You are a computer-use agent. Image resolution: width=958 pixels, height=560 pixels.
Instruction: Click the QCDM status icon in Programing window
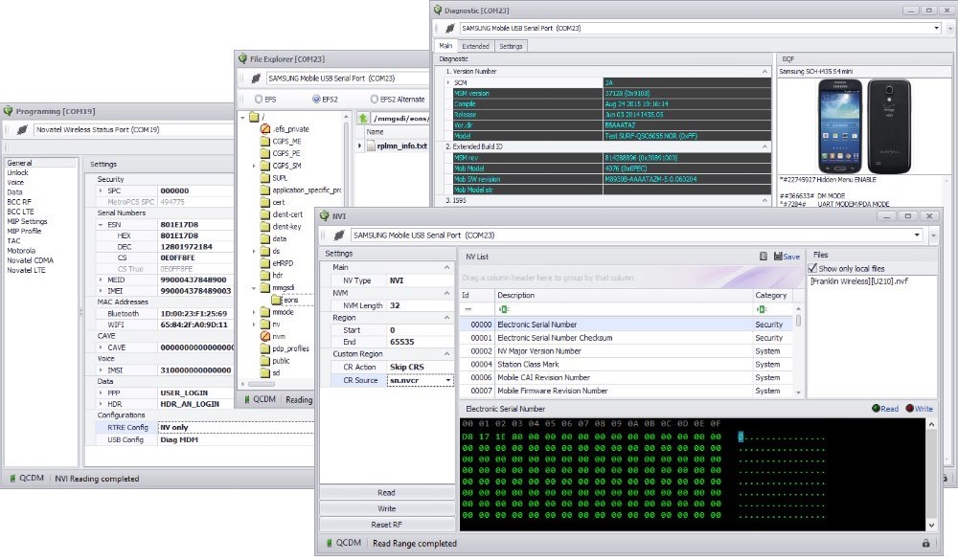tap(12, 479)
